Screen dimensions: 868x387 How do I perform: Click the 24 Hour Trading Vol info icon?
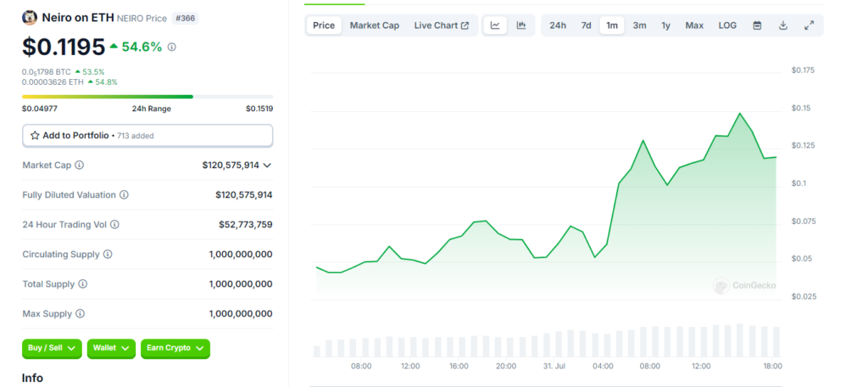coord(114,225)
